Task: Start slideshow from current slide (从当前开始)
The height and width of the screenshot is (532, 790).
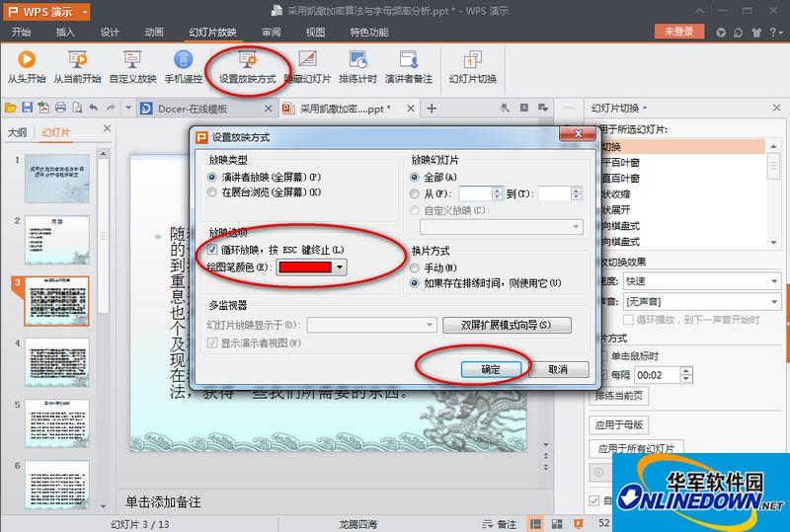Action: point(77,66)
